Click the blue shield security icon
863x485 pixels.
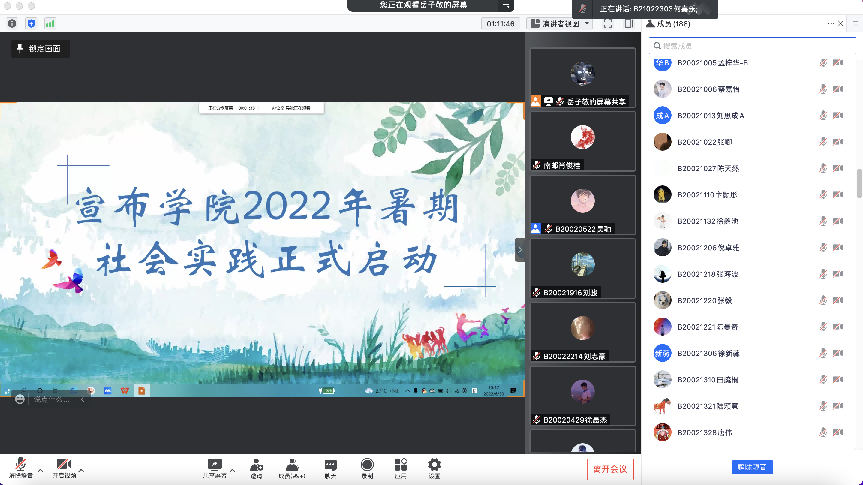(x=31, y=22)
